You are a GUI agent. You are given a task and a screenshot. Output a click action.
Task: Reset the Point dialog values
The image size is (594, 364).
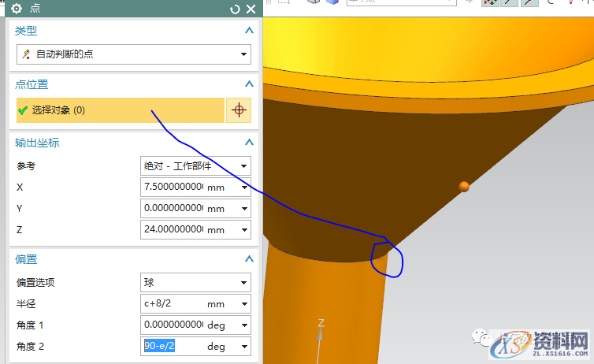(x=235, y=9)
